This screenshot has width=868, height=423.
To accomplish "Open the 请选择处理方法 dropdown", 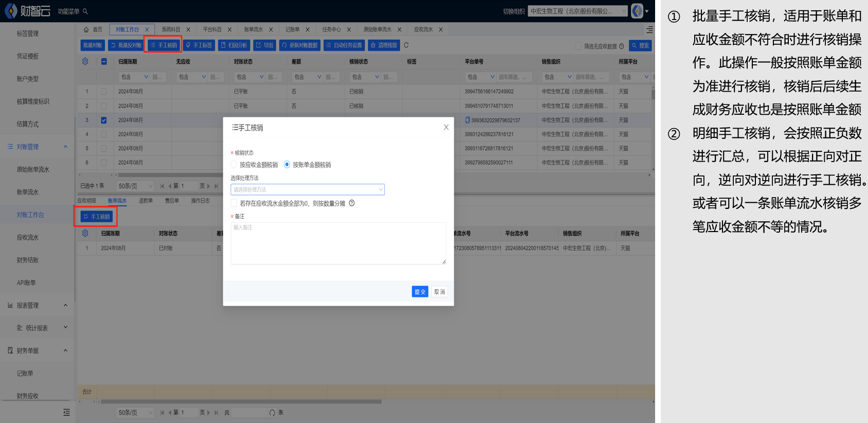I will (x=307, y=190).
